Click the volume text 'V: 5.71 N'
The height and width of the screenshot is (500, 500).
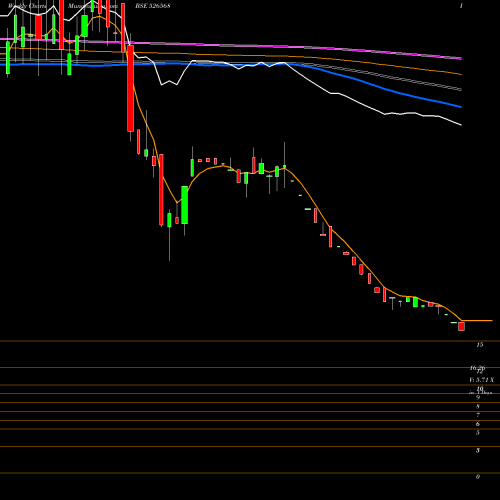[x=481, y=380]
